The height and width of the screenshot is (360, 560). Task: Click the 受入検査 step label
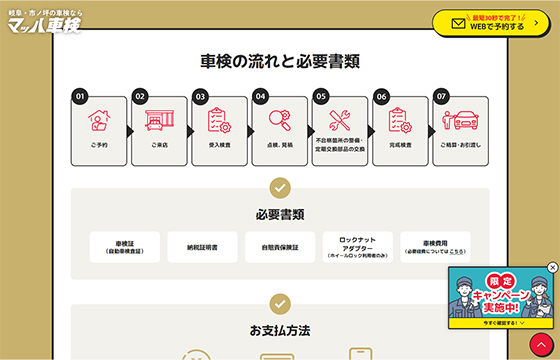coord(219,145)
